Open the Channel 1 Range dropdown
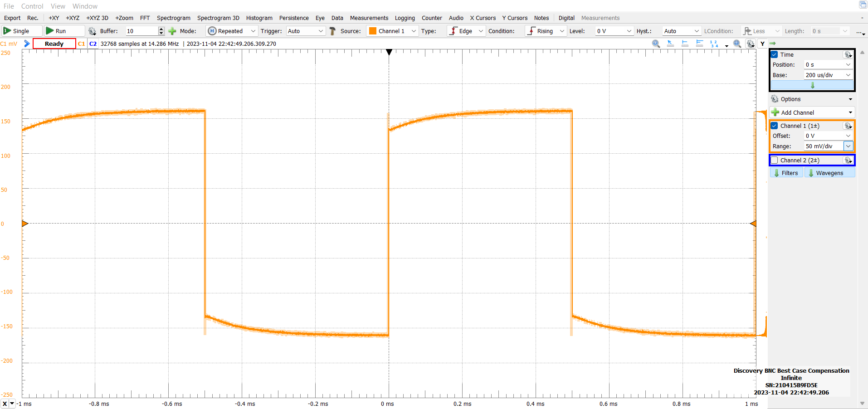The image size is (868, 409). click(848, 146)
